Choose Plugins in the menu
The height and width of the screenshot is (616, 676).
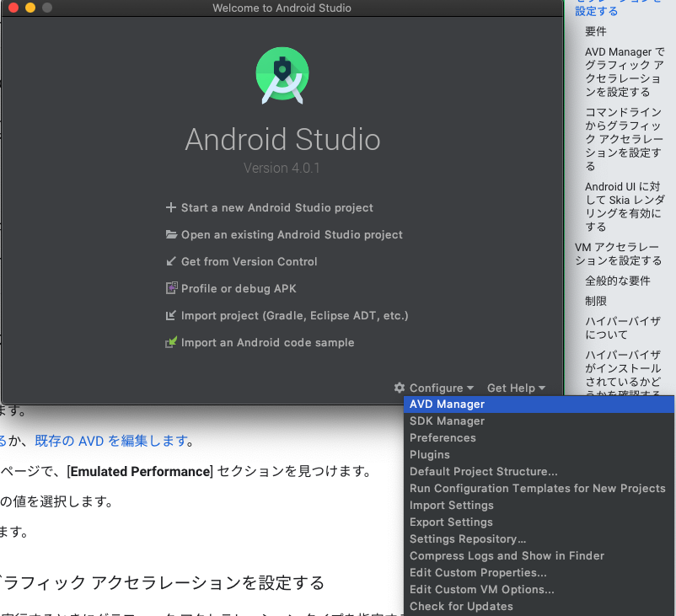point(539,455)
